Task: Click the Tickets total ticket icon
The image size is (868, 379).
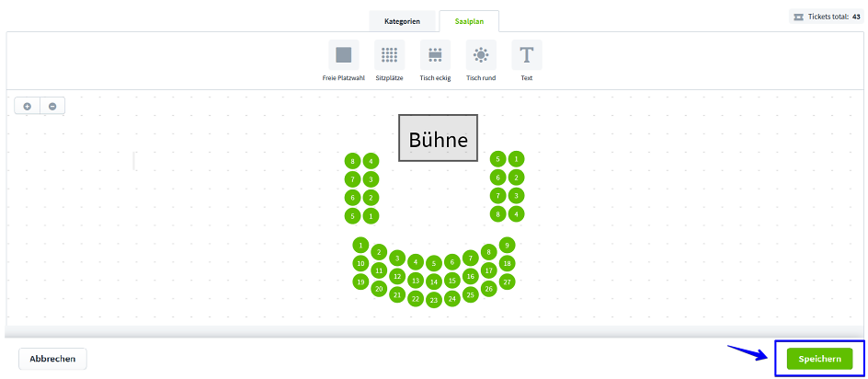Action: click(x=798, y=17)
